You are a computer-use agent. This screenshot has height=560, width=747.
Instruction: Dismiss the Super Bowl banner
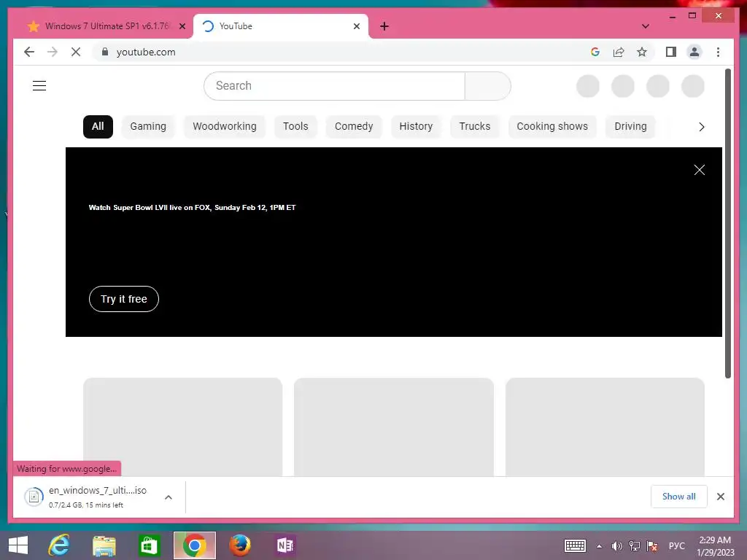tap(699, 170)
